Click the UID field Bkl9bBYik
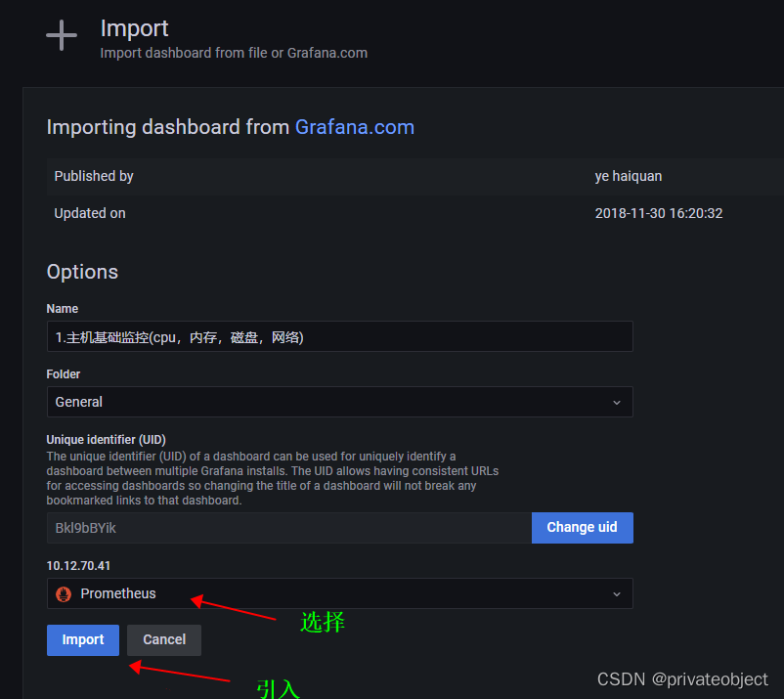The width and height of the screenshot is (784, 699). pos(289,528)
